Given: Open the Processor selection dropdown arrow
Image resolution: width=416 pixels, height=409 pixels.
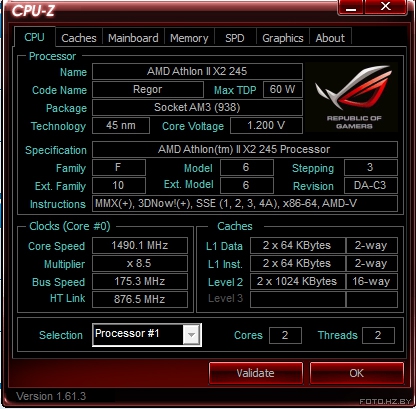Looking at the screenshot, I should [192, 335].
